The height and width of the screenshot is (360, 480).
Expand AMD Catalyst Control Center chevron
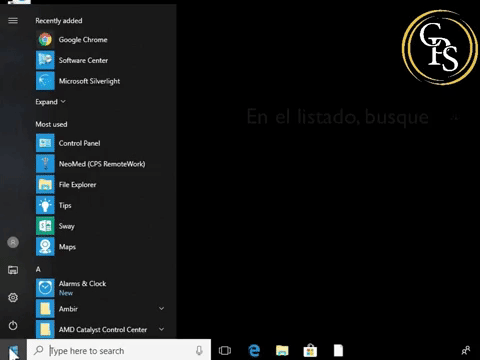[x=161, y=329]
